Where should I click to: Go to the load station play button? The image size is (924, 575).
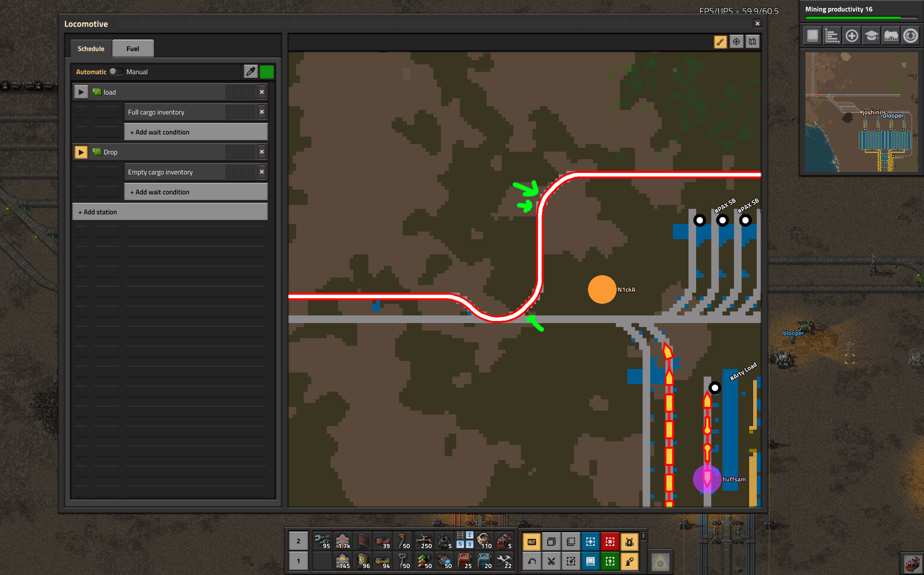[81, 92]
